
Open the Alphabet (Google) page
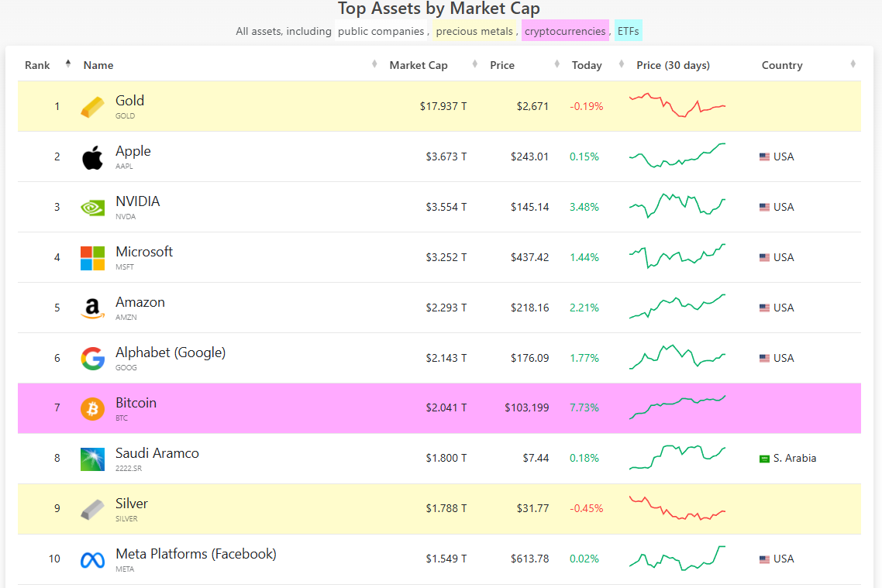point(171,352)
